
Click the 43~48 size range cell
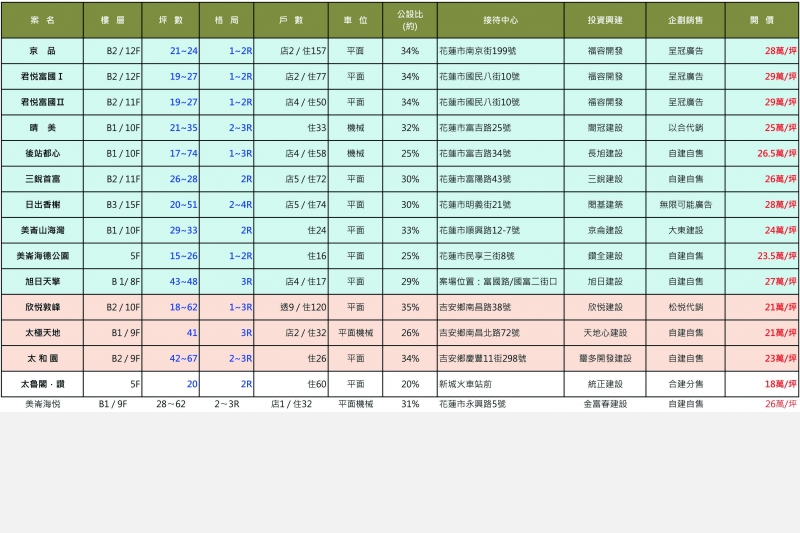click(170, 282)
